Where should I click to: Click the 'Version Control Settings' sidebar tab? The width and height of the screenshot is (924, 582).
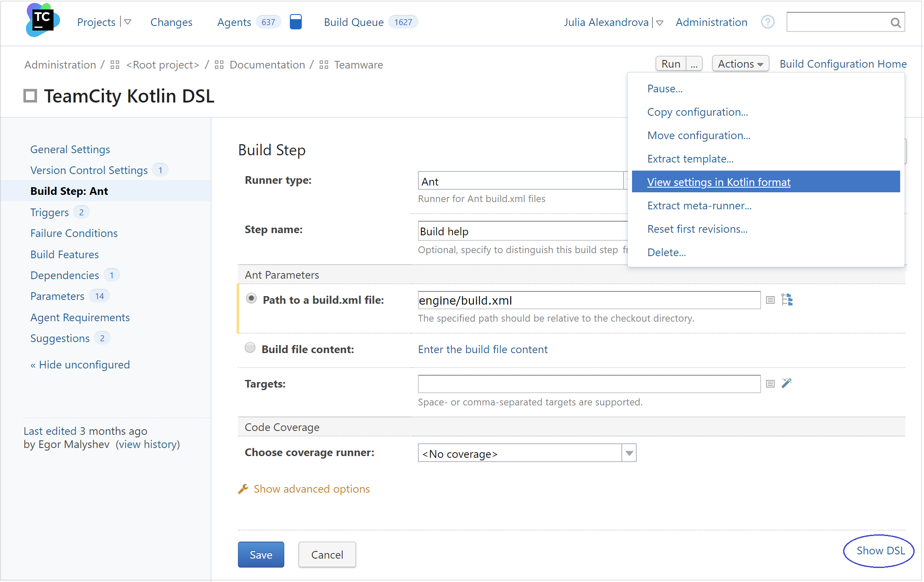[x=89, y=170]
